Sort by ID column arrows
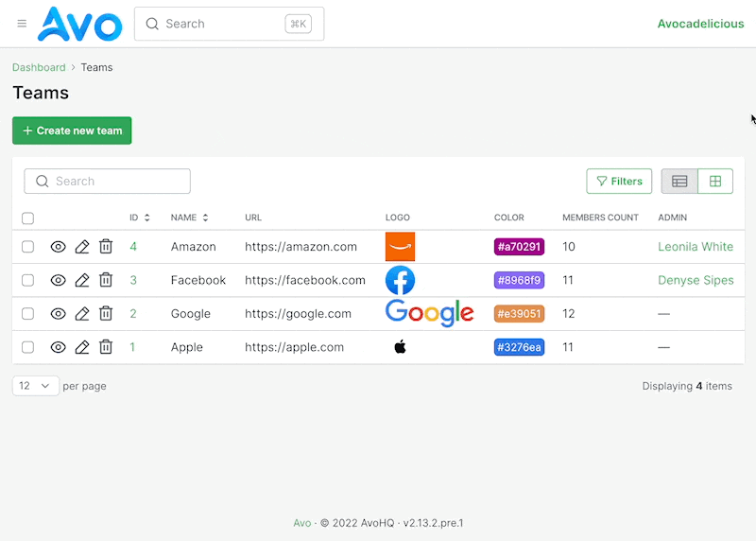 coord(147,218)
